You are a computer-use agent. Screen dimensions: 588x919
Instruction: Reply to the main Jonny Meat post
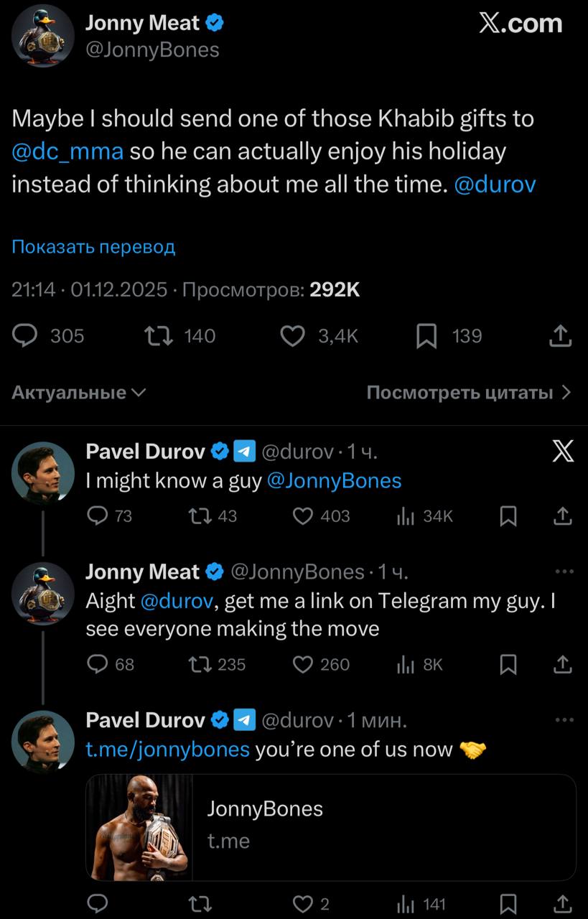pos(27,336)
